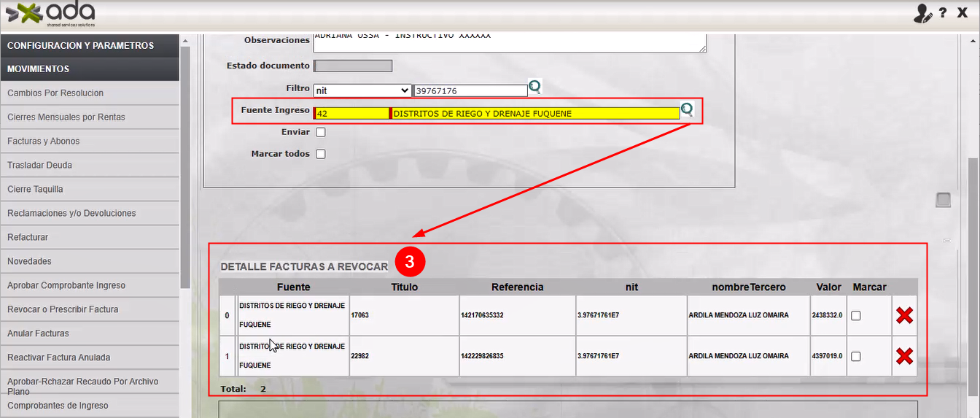Delete invoice row 0 with red X
The width and height of the screenshot is (980, 418).
(904, 315)
